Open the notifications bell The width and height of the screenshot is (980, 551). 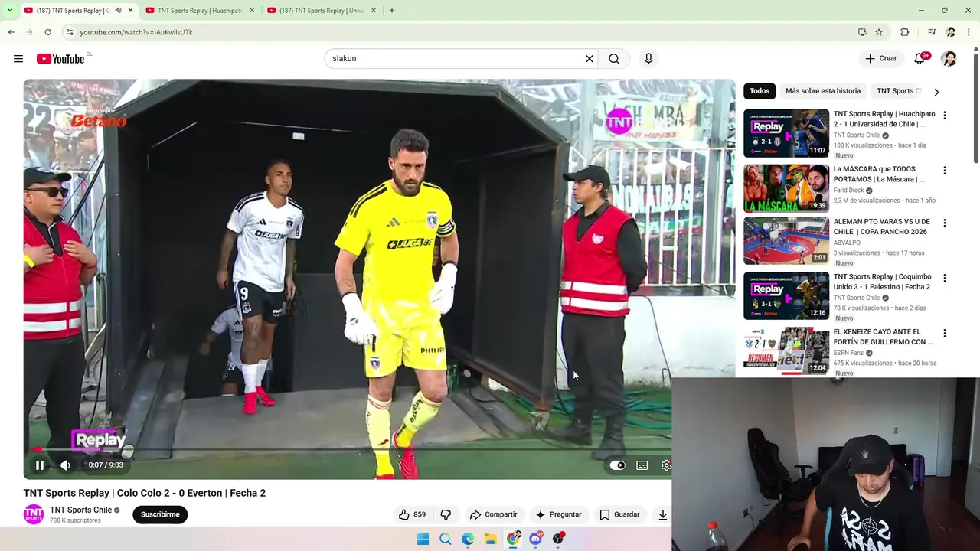coord(920,58)
